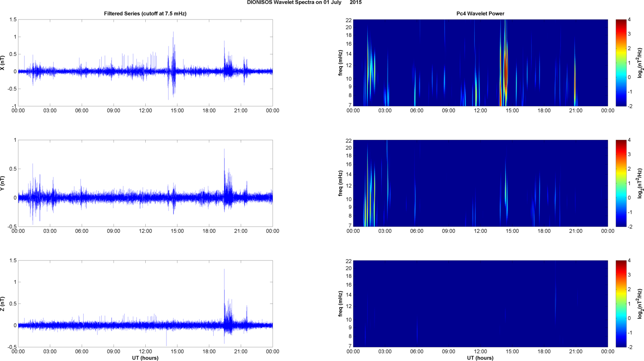This screenshot has height=361, width=644.
Task: Click the log2(nT²/Hz) label beside the Z-spectrum color bar
Action: 640,304
